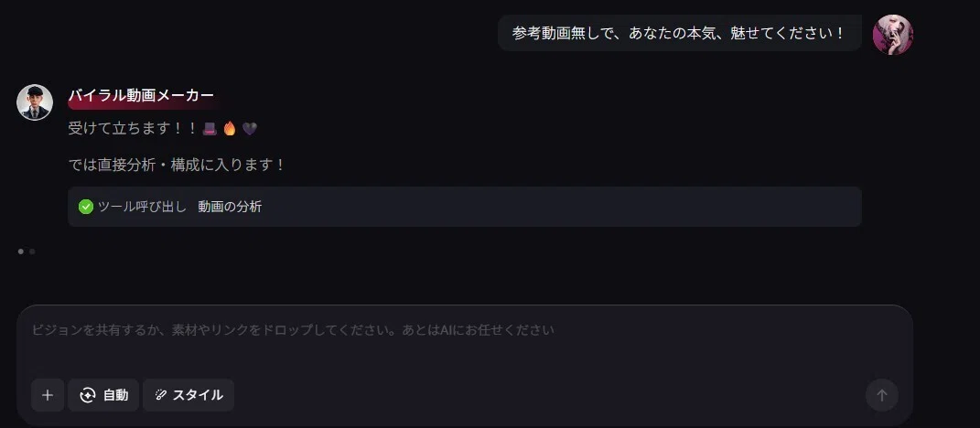The image size is (980, 428).
Task: Click the plus attachment button
Action: click(x=48, y=395)
